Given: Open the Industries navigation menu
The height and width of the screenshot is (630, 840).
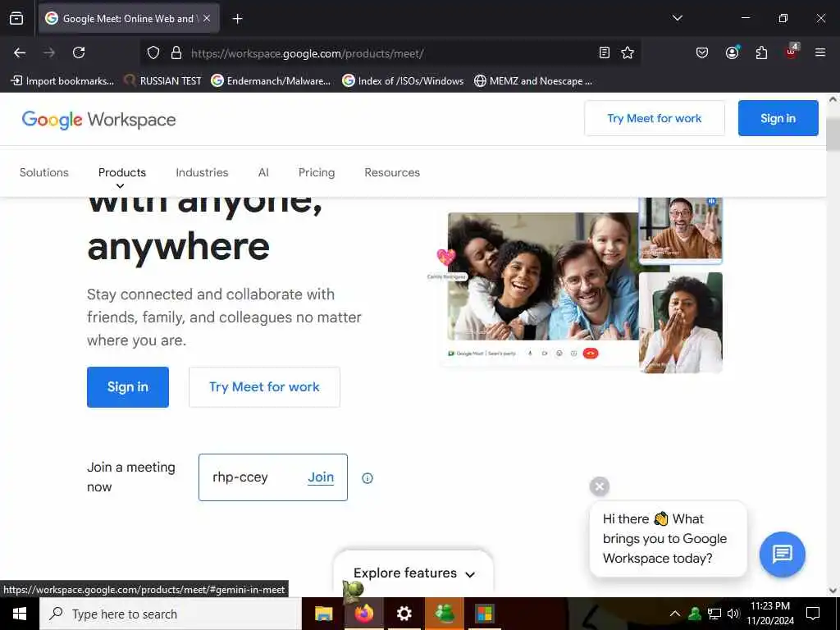Looking at the screenshot, I should 202,172.
